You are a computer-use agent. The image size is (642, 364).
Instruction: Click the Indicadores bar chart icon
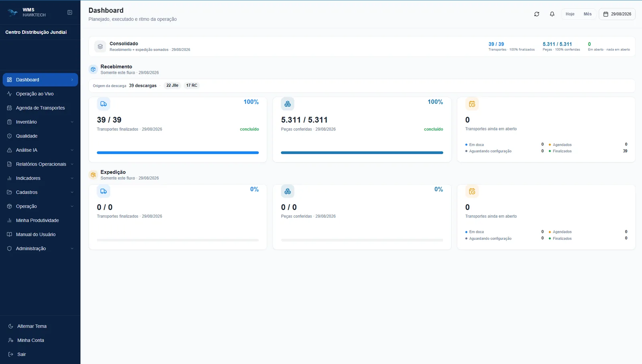tap(9, 178)
